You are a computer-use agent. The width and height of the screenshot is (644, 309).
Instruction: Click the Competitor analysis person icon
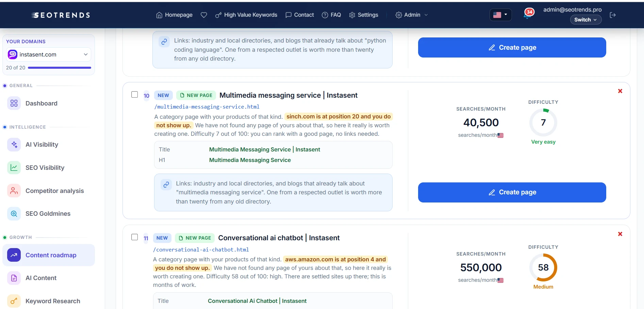coord(14,191)
